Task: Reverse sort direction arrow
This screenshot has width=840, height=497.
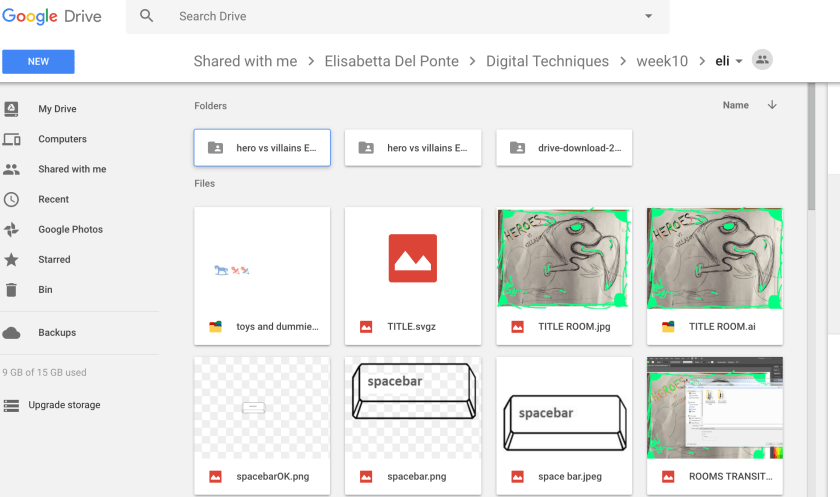Action: tap(772, 105)
